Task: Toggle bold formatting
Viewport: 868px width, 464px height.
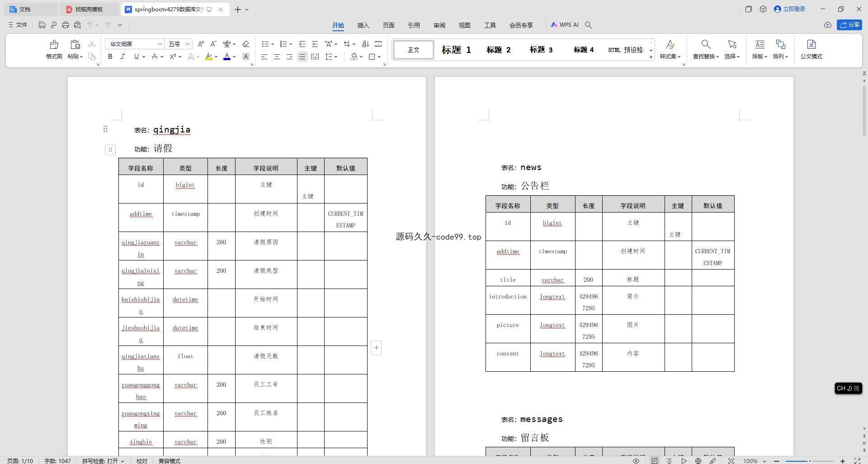Action: (x=110, y=57)
